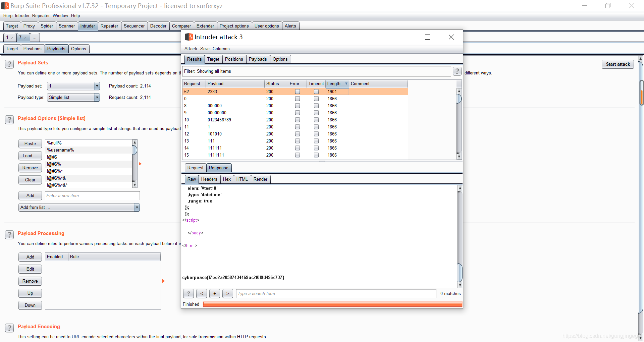Screen dimensions: 644x342
Task: Select result row with payload 2333
Action: point(295,92)
